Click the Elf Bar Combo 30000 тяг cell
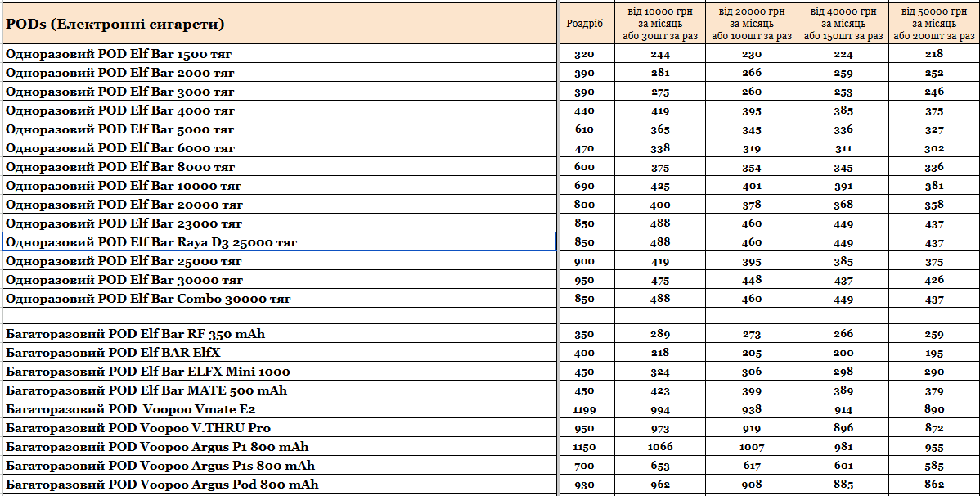Viewport: 980px width, 496px height. 280,299
